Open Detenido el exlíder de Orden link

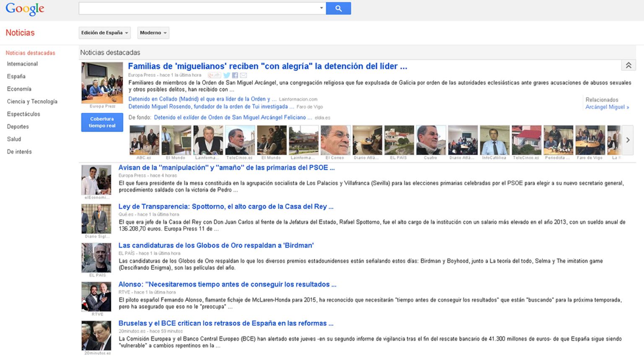233,118
